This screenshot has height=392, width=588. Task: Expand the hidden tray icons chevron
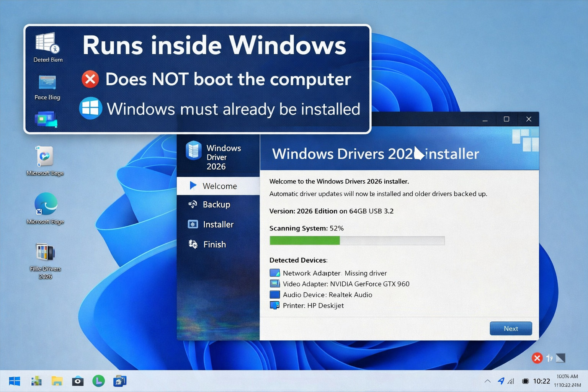click(x=487, y=381)
